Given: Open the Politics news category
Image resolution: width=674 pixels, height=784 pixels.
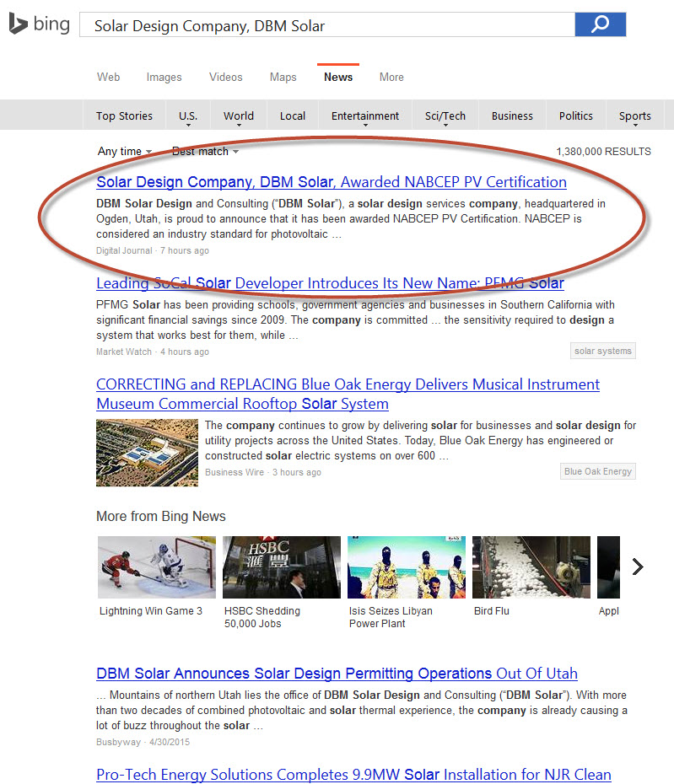Looking at the screenshot, I should point(576,115).
